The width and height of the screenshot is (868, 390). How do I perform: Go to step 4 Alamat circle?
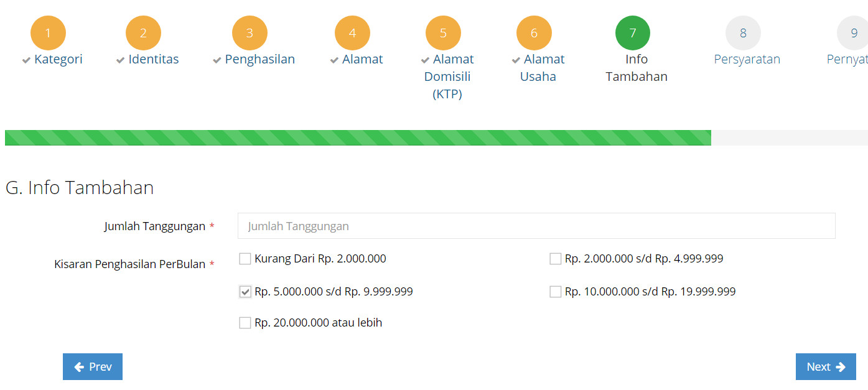[352, 33]
